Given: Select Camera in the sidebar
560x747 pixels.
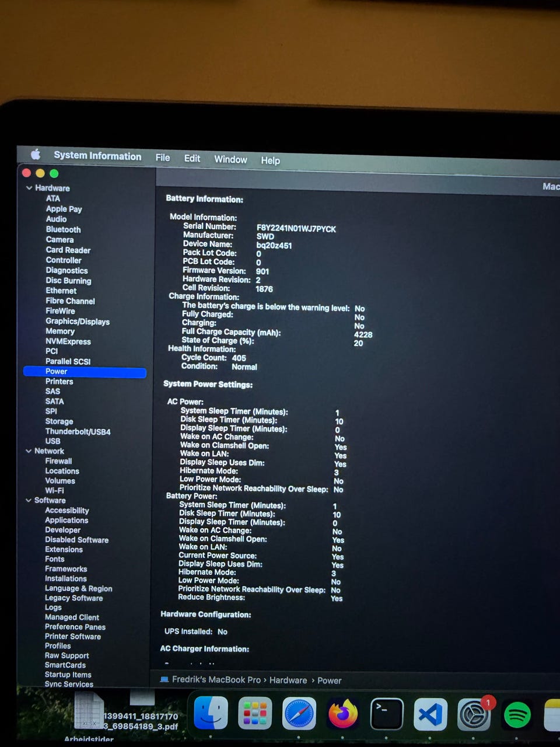Looking at the screenshot, I should point(60,240).
